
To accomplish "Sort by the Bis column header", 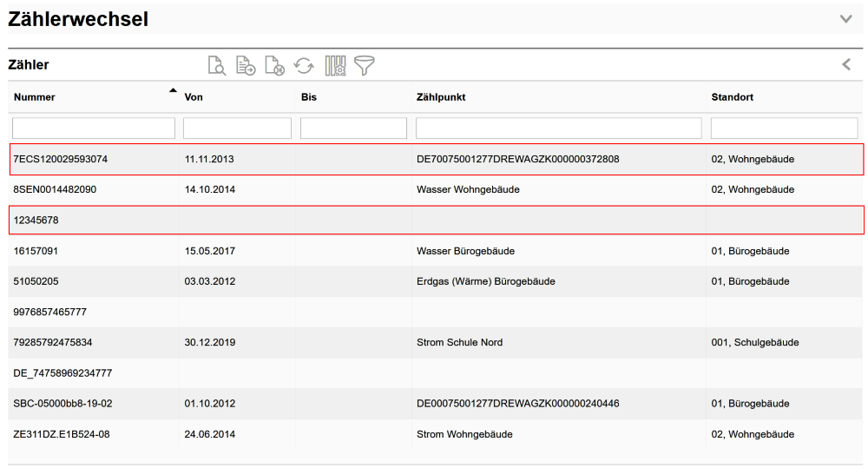I will (309, 97).
